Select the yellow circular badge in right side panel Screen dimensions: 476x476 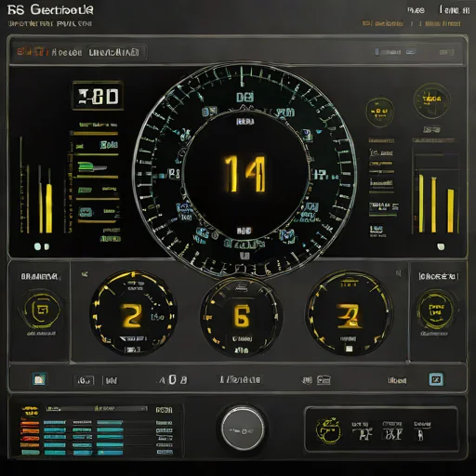pos(436,310)
